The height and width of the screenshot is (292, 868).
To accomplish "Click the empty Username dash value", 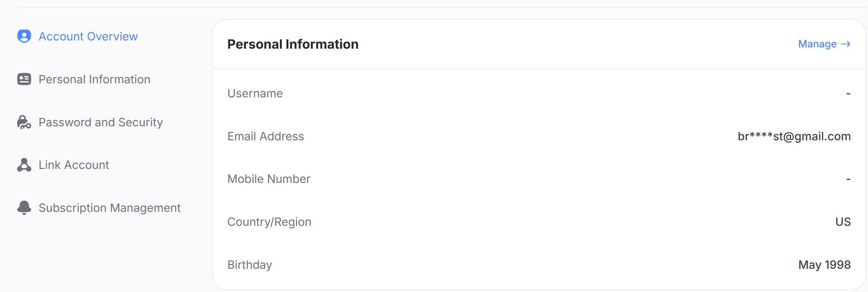I will [x=848, y=94].
